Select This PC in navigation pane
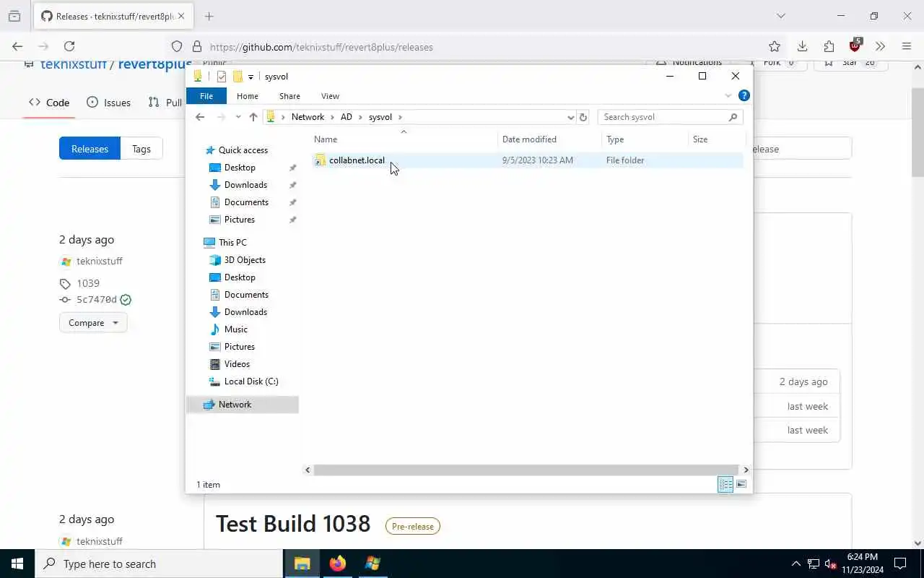Image resolution: width=924 pixels, height=578 pixels. coord(232,243)
